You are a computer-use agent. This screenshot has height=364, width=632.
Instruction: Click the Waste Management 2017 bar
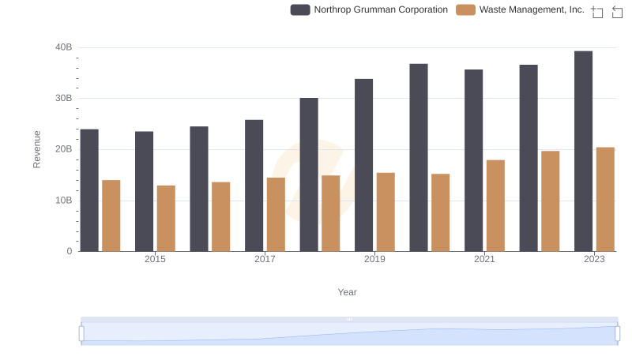click(x=276, y=215)
